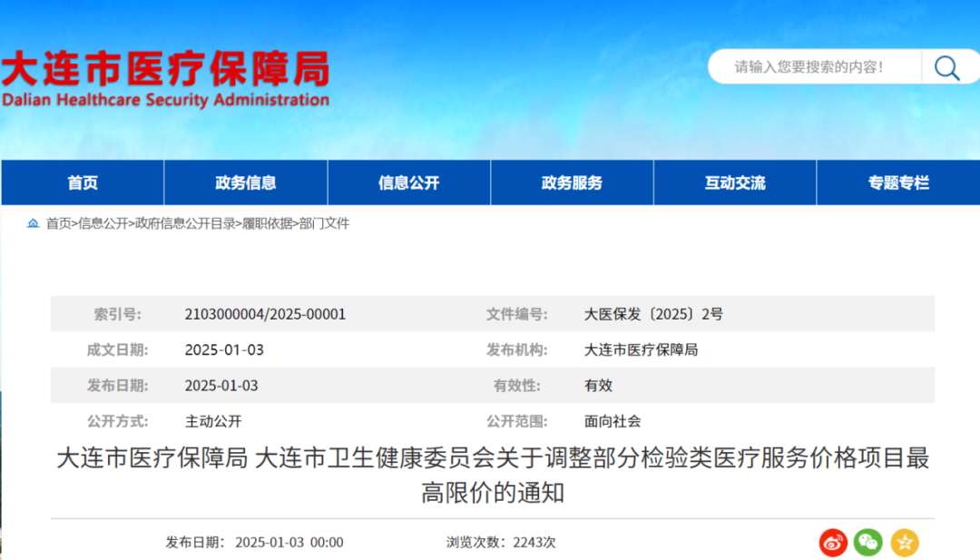
Task: Select the 有效性 value 有效
Action: coord(598,385)
